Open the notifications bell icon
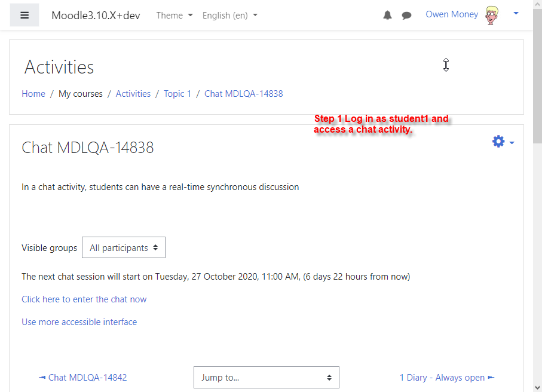542x392 pixels. point(387,15)
